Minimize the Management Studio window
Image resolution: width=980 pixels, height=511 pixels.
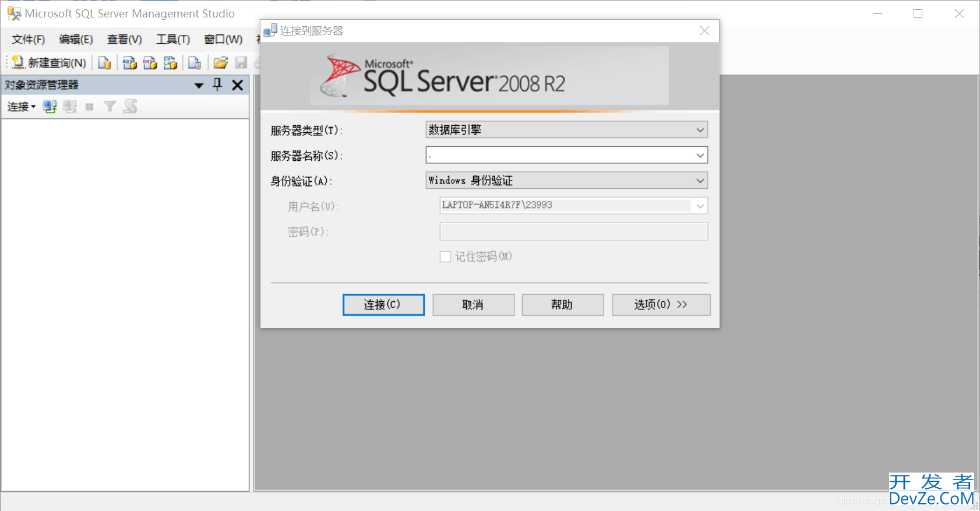[877, 13]
